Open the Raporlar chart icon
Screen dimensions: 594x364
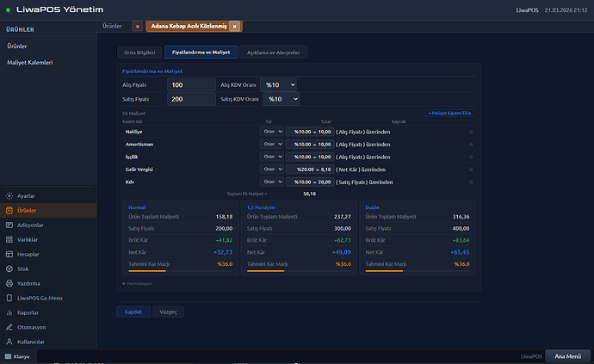pyautogui.click(x=9, y=314)
